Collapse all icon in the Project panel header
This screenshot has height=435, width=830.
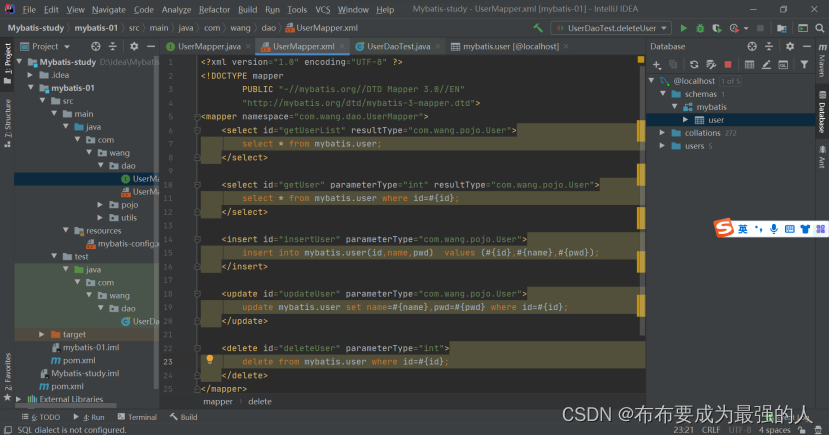click(x=112, y=47)
